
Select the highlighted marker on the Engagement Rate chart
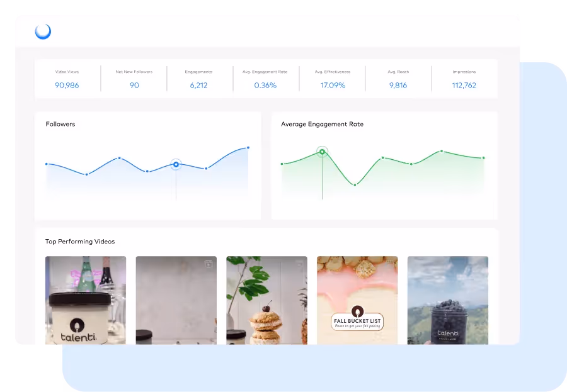pyautogui.click(x=322, y=152)
